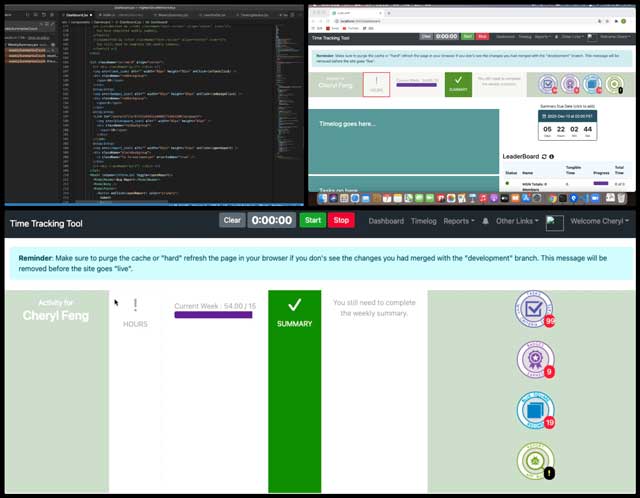Click the green SUMMARY checkmark tile in the enlarged view
Viewport: 640px width, 498px height.
click(x=294, y=311)
